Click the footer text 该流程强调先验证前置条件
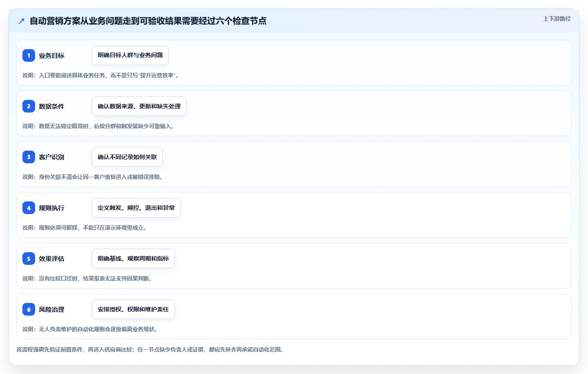The height and width of the screenshot is (374, 588). [x=151, y=349]
